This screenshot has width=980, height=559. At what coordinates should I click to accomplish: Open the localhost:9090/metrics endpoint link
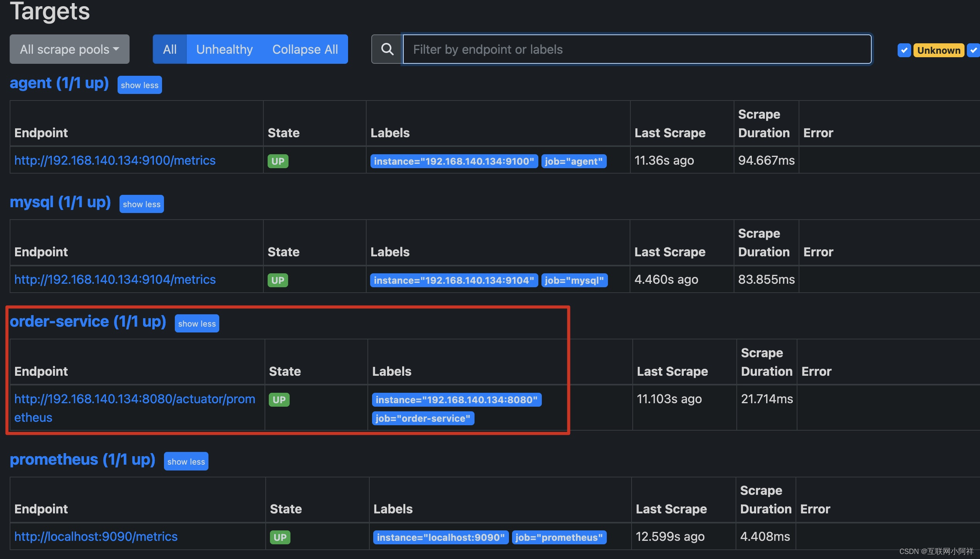pos(96,537)
